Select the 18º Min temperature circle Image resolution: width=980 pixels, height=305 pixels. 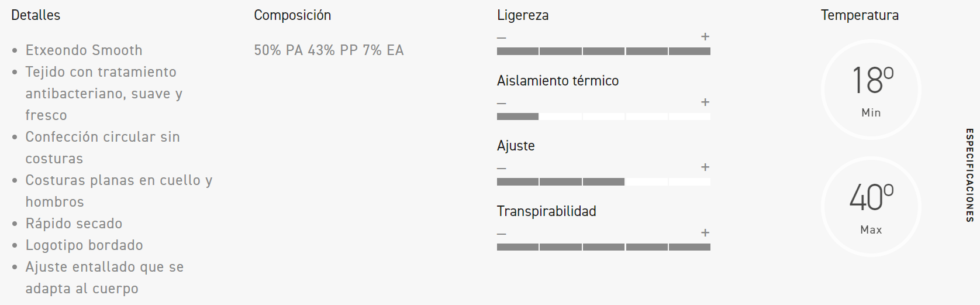871,90
